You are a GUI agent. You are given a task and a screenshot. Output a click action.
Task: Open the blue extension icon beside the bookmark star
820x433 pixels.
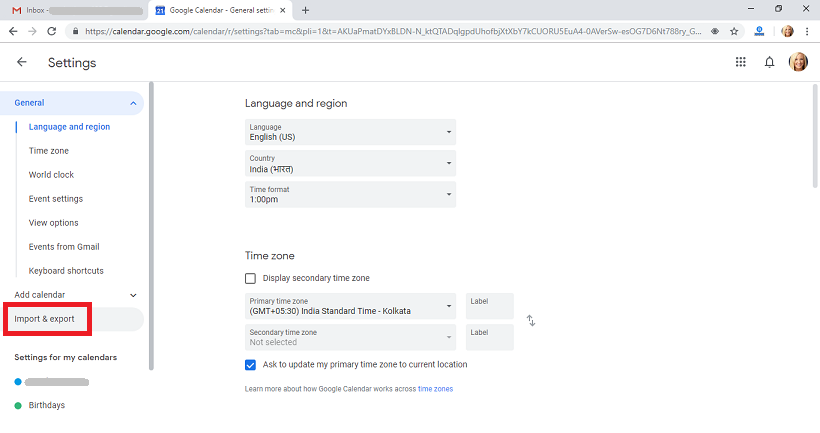759,31
